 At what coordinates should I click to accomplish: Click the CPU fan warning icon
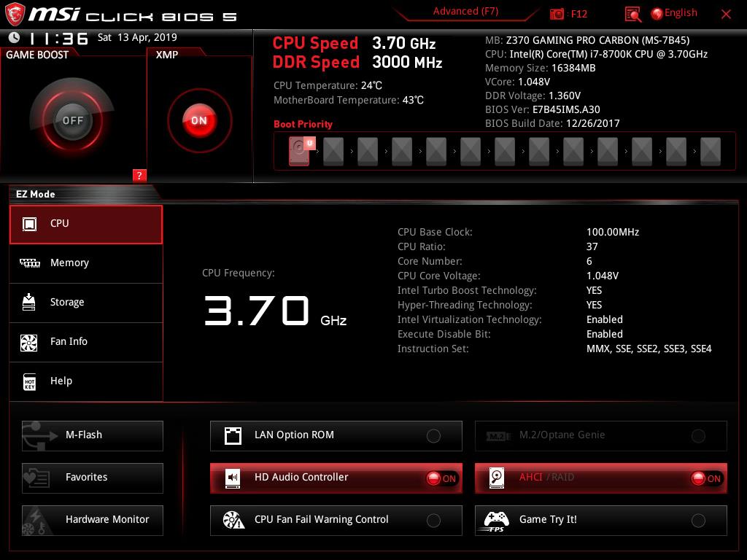pos(233,520)
